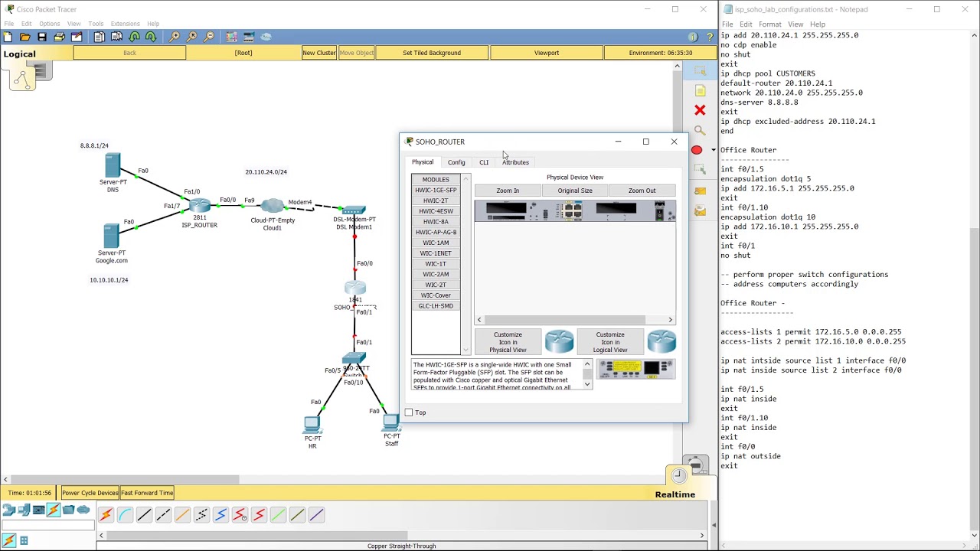Select the HWIC-4ESW module
Image resolution: width=980 pixels, height=551 pixels.
[x=436, y=211]
